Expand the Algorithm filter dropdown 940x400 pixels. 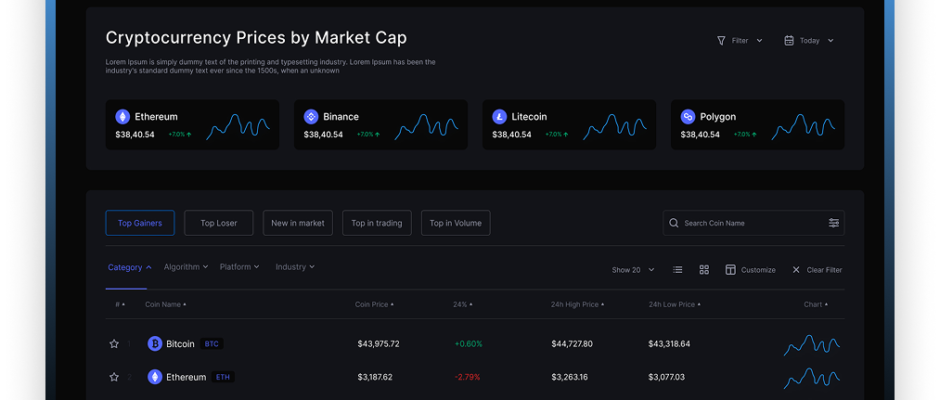pos(186,267)
